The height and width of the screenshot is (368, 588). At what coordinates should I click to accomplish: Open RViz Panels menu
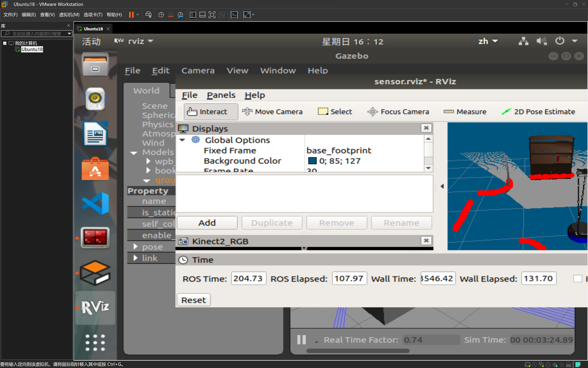coord(221,95)
